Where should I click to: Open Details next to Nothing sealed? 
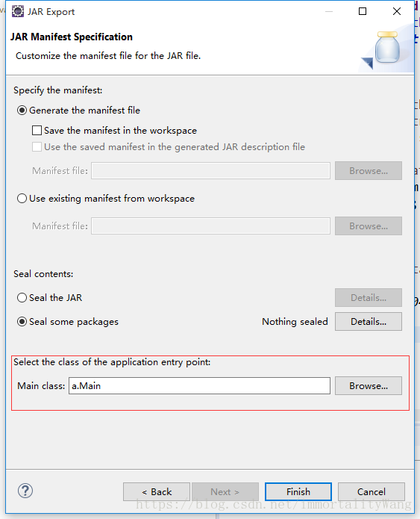click(369, 321)
